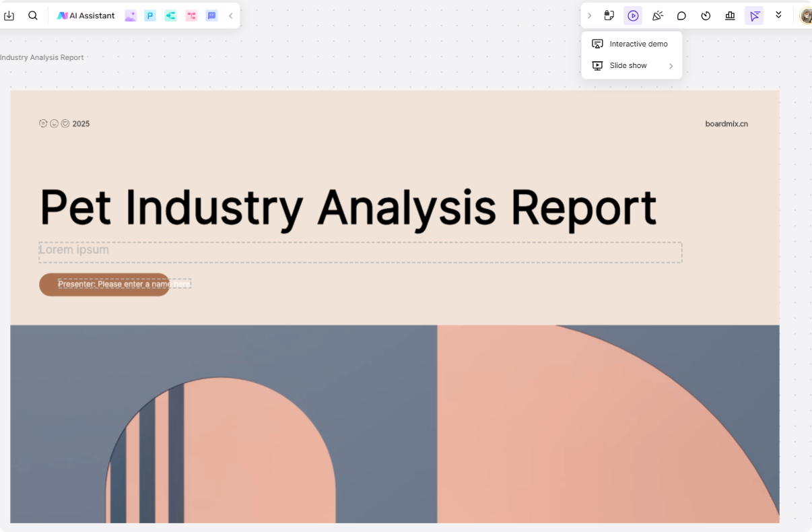Collapse the AI toolbar with left chevron
Screen dimensions: 812x532
pyautogui.click(x=231, y=15)
